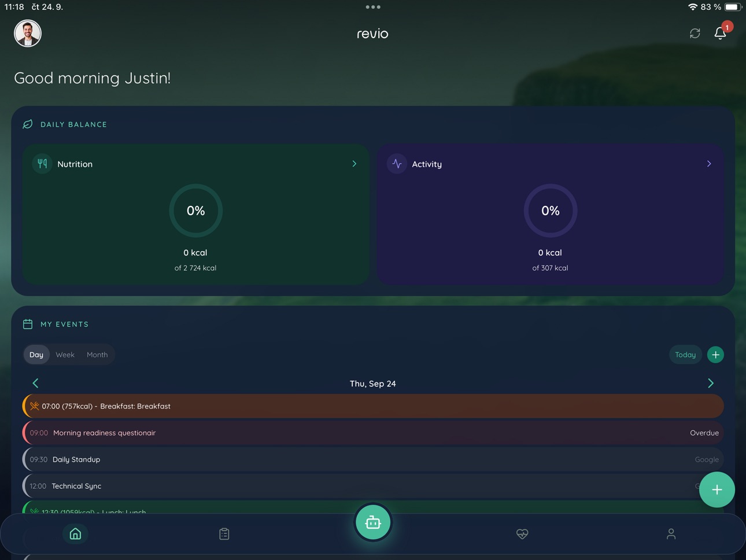Viewport: 746px width, 560px height.
Task: Expand Activity details chevron
Action: click(x=709, y=164)
